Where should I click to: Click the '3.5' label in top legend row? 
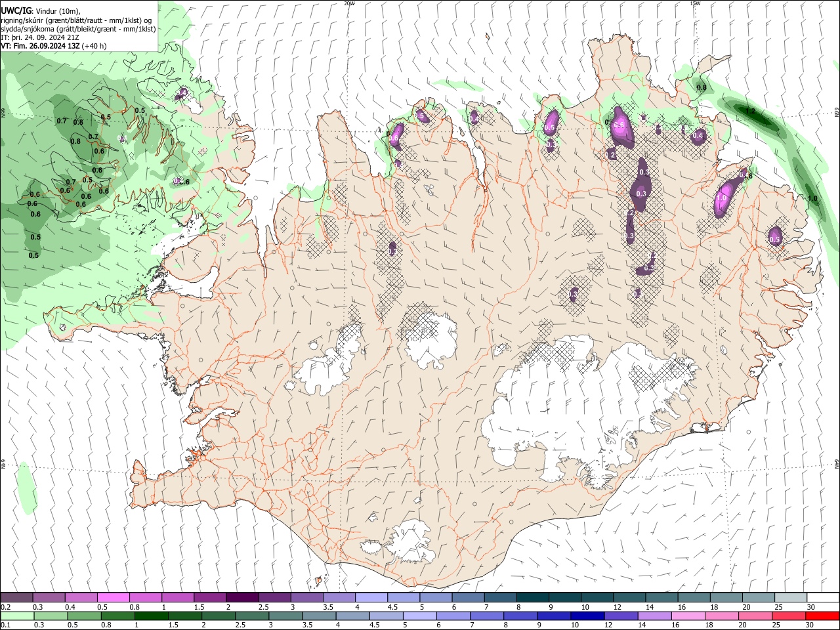(x=328, y=607)
